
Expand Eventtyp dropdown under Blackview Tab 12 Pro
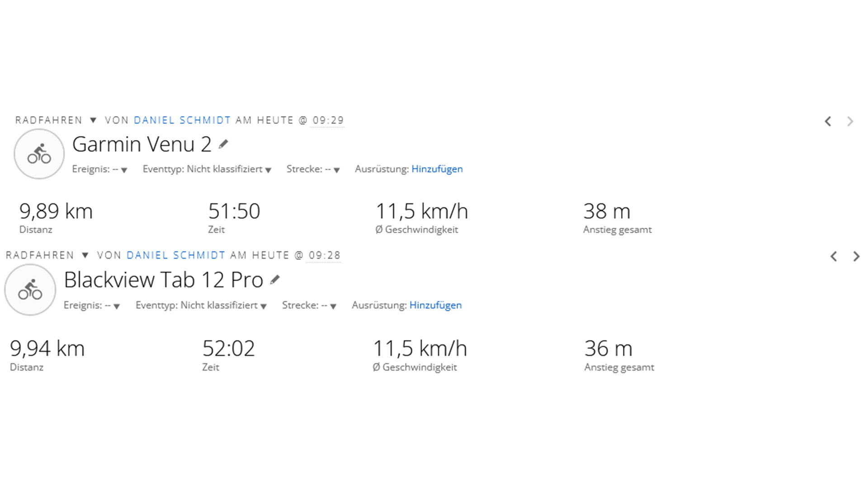tap(264, 306)
